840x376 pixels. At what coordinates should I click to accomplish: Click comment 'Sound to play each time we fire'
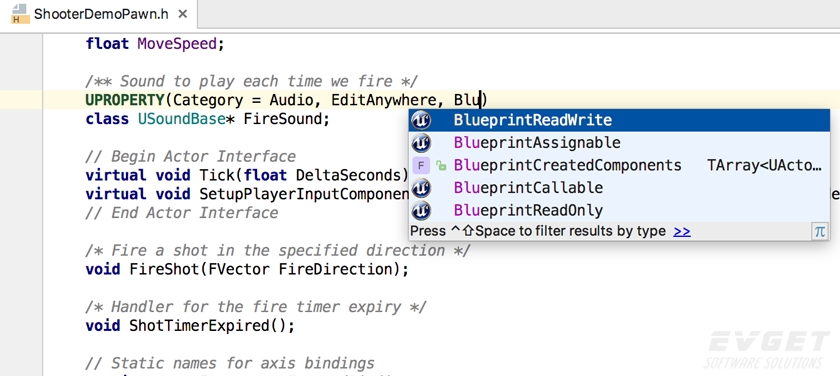pyautogui.click(x=252, y=81)
